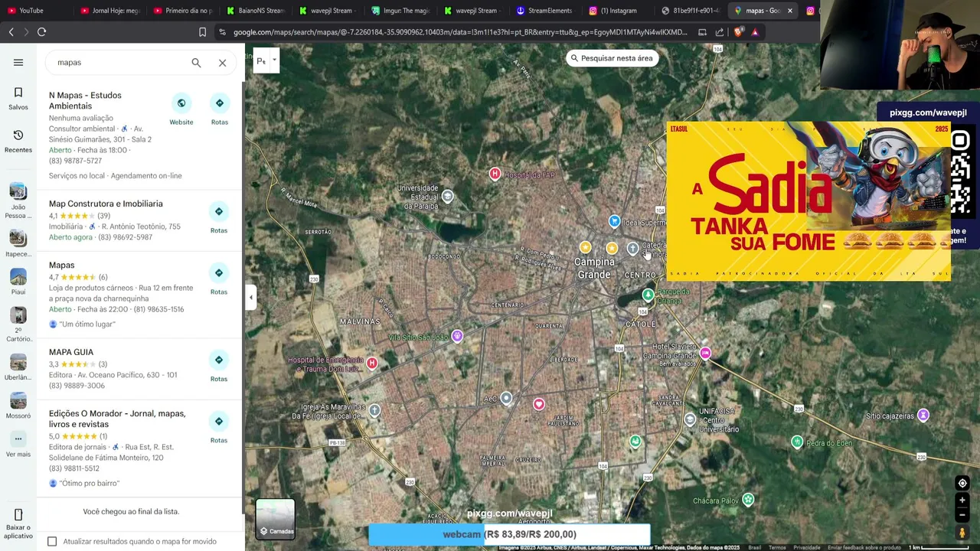This screenshot has width=980, height=551.
Task: Zoom out with the minus button
Action: (962, 514)
